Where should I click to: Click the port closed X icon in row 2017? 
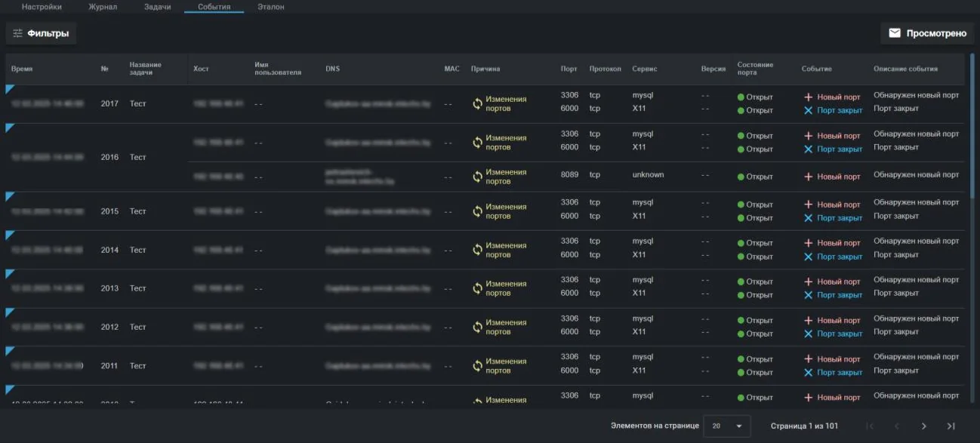(808, 110)
